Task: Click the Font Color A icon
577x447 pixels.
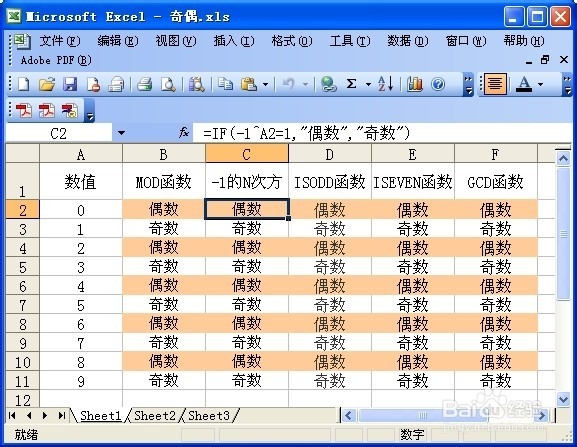Action: point(524,84)
